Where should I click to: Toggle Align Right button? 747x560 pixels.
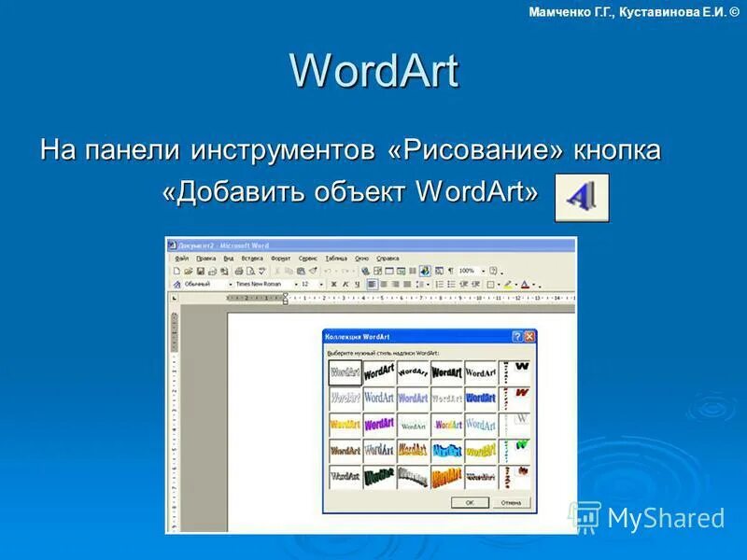(395, 285)
